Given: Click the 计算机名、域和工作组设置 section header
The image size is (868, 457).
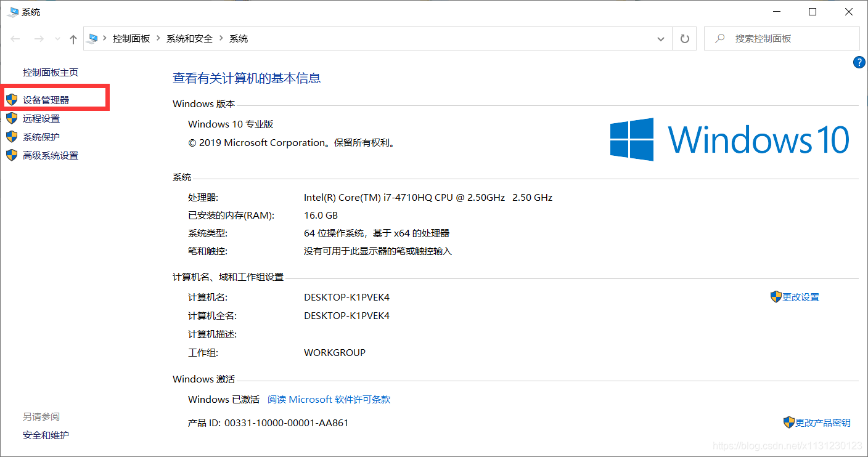Looking at the screenshot, I should [228, 277].
